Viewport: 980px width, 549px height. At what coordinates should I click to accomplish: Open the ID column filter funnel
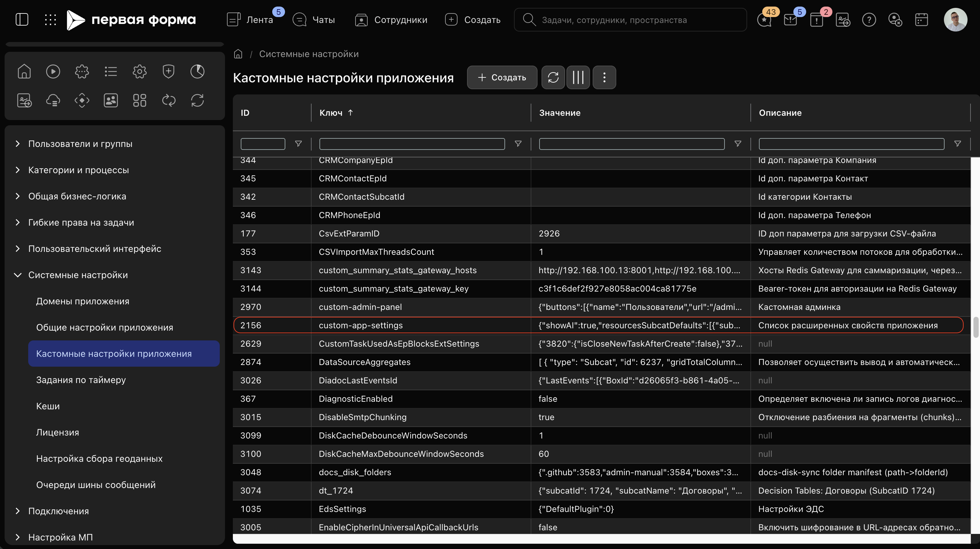click(x=298, y=144)
